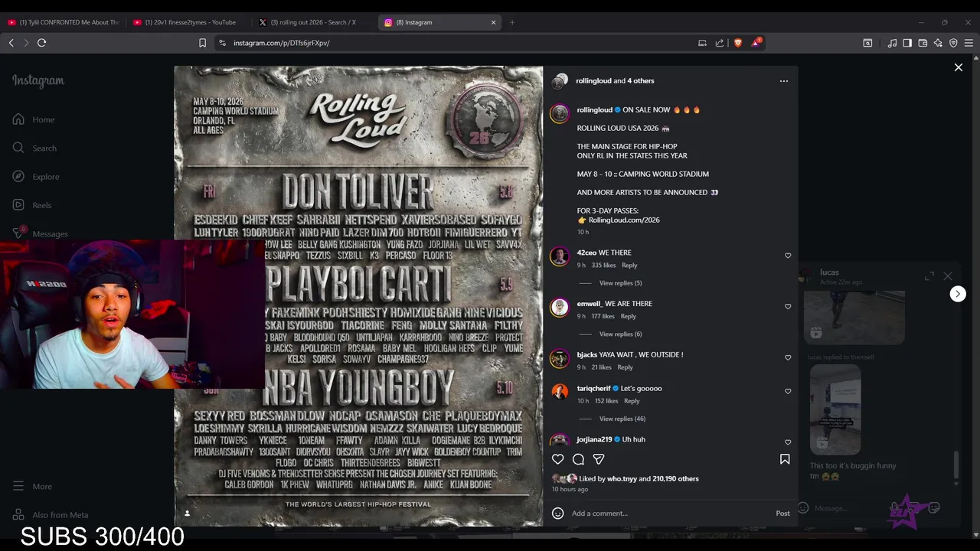Screen dimensions: 980x551
Task: Click the tagged people icon on image
Action: [187, 513]
